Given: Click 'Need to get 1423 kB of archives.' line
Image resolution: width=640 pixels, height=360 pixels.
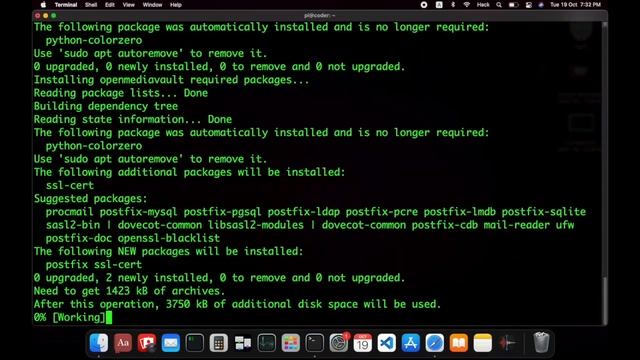Looking at the screenshot, I should coord(129,291).
